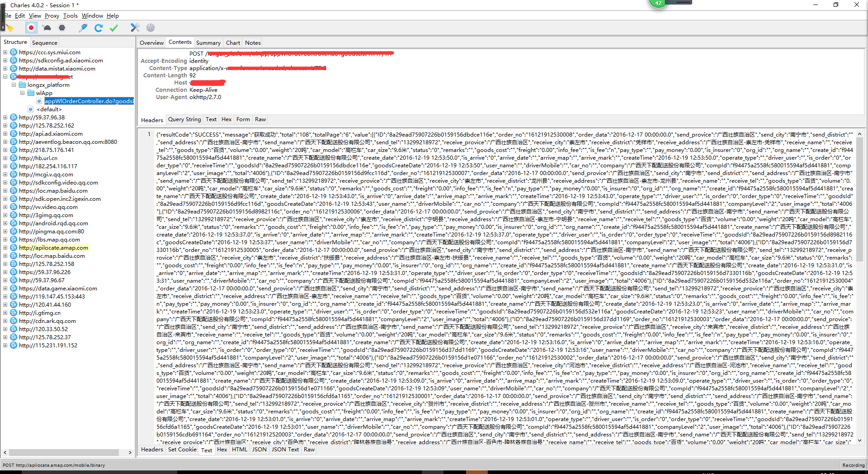
Task: Click the left panel horizontal scrollbar
Action: coord(64,452)
